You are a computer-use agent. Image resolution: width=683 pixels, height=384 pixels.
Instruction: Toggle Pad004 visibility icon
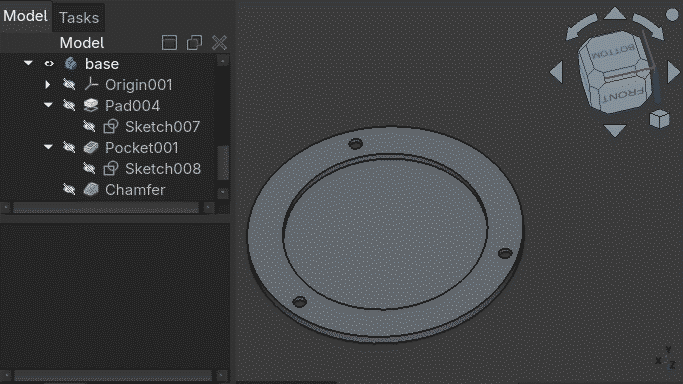(69, 105)
